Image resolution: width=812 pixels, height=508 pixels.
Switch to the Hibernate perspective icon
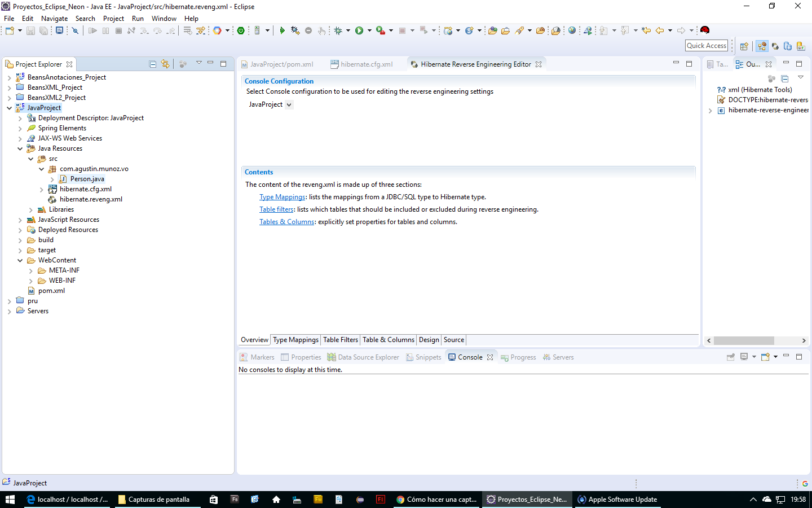point(775,46)
